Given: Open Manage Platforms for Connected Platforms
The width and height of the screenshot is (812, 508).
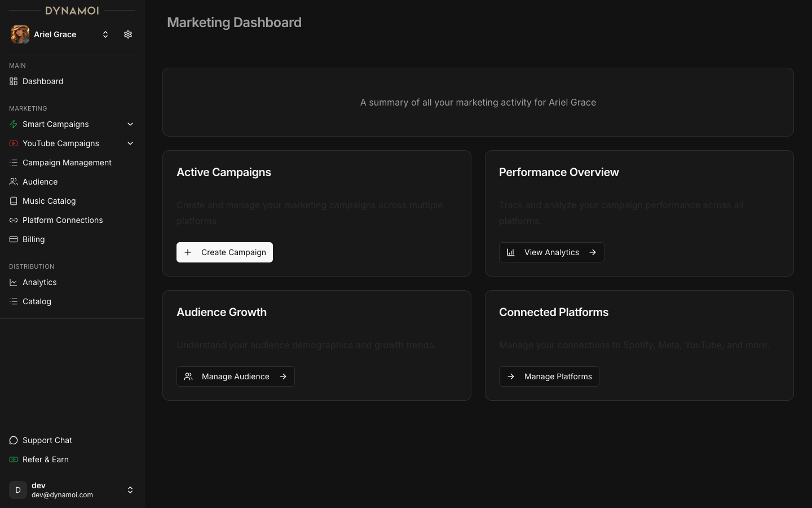Looking at the screenshot, I should tap(549, 376).
